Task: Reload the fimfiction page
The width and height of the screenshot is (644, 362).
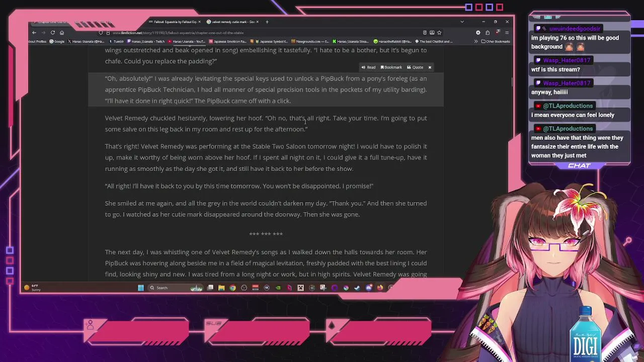Action: point(52,33)
